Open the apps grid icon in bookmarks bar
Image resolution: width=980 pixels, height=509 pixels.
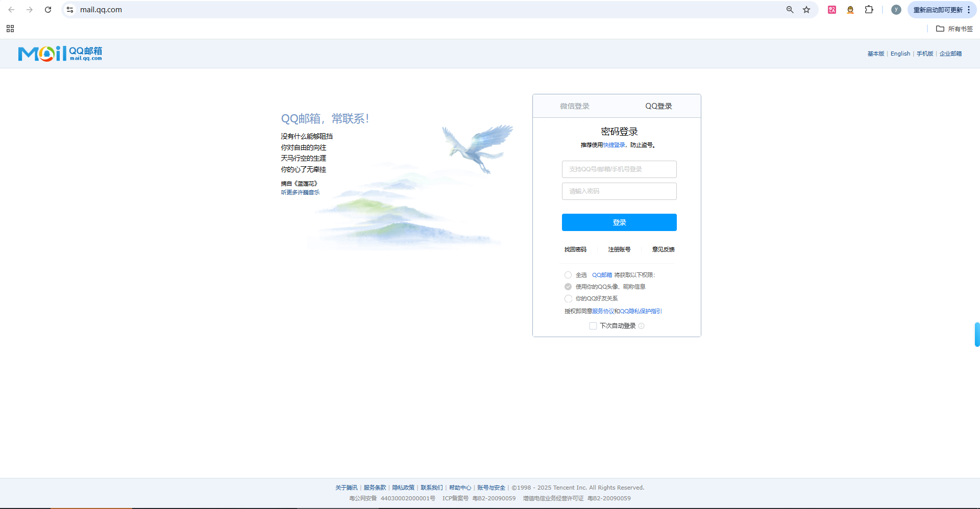(x=10, y=29)
